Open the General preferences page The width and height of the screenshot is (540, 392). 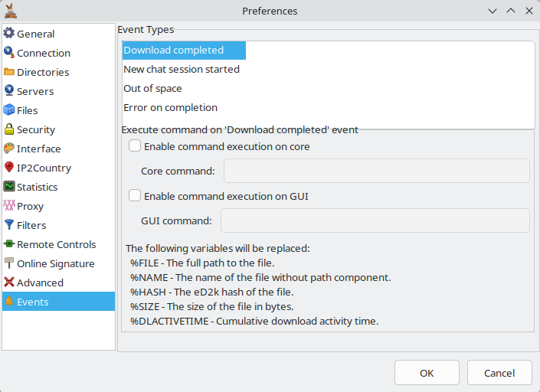click(36, 34)
